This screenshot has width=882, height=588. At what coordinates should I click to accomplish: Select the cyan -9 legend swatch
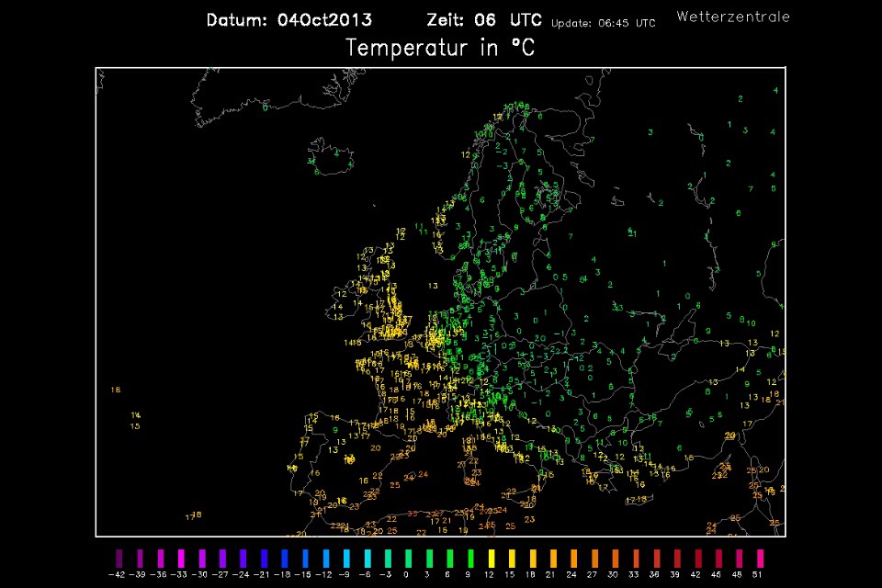(346, 558)
